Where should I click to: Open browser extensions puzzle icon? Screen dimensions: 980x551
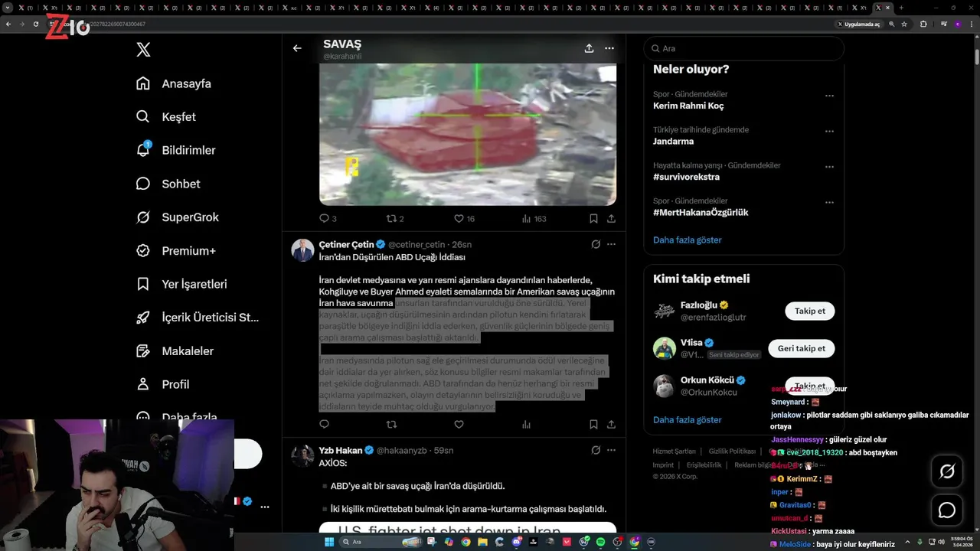pos(923,24)
